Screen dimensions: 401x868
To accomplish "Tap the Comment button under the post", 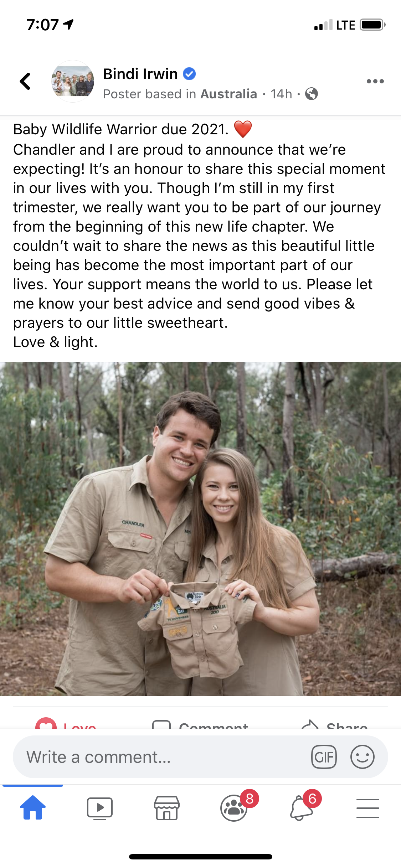I will [200, 724].
